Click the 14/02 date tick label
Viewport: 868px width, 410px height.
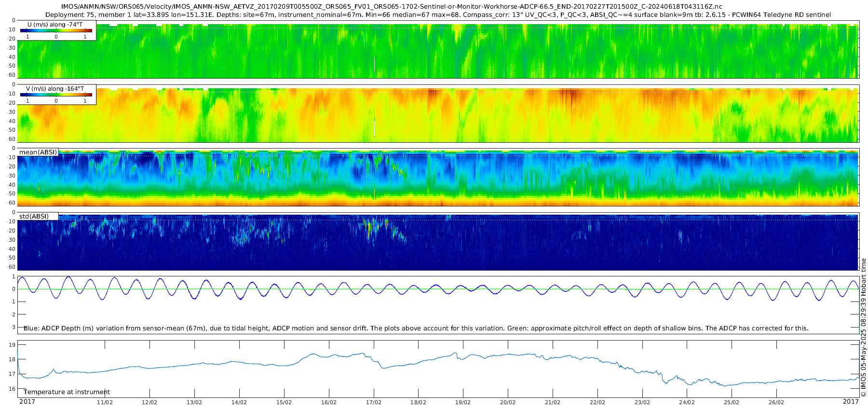click(239, 402)
